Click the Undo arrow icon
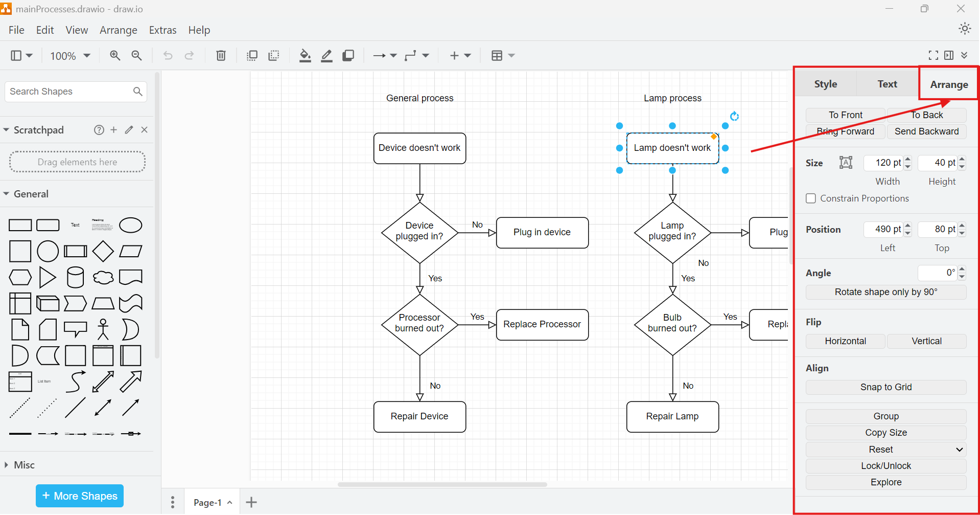Viewport: 980px width, 515px height. (x=168, y=55)
